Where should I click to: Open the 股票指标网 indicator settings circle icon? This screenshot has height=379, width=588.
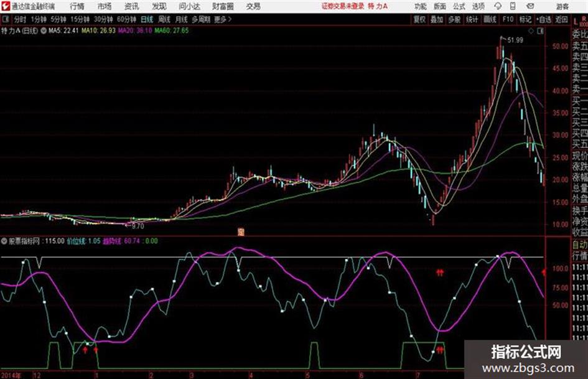pos(4,241)
